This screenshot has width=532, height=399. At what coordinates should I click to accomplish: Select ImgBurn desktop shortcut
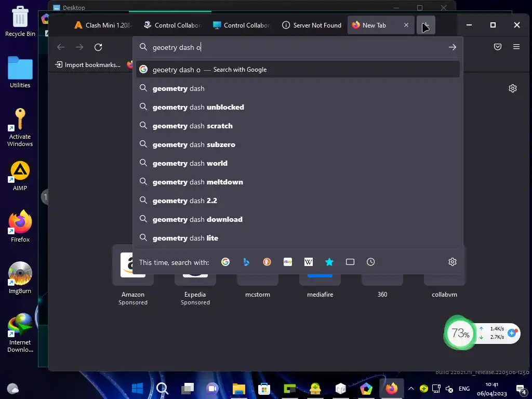(x=20, y=278)
